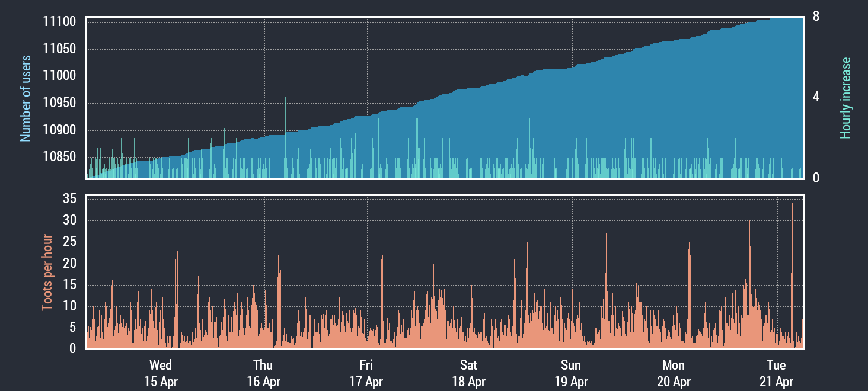This screenshot has height=391, width=868.
Task: Click the 10850 users tick label
Action: tap(59, 157)
